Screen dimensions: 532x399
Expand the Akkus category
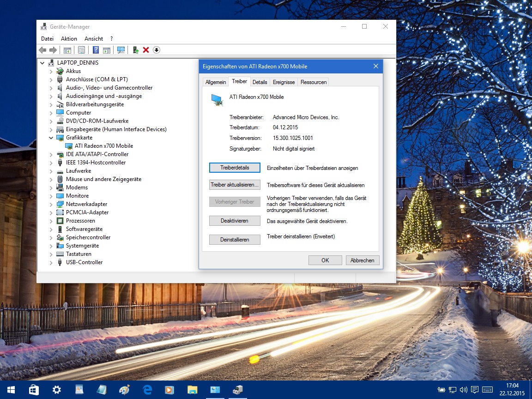(x=51, y=71)
